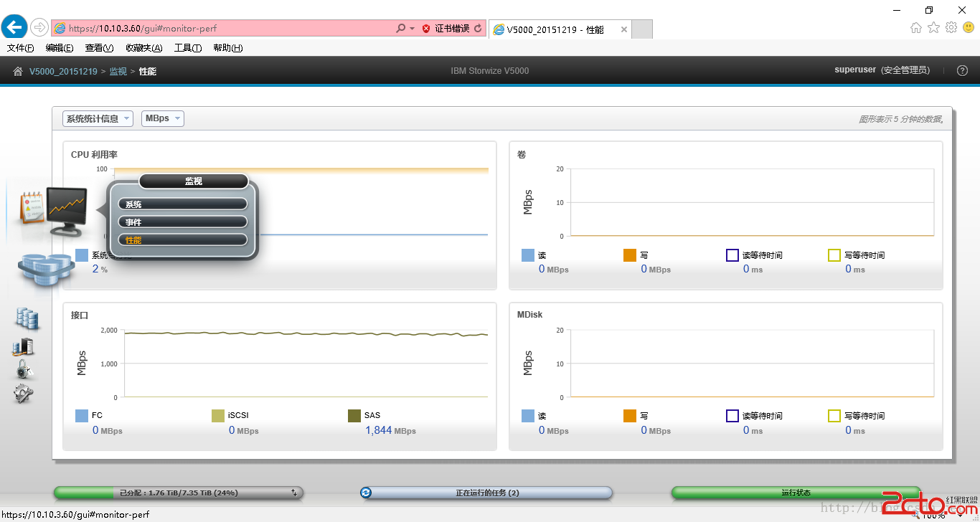
Task: Expand the 系统统计信息 dropdown
Action: pyautogui.click(x=98, y=118)
